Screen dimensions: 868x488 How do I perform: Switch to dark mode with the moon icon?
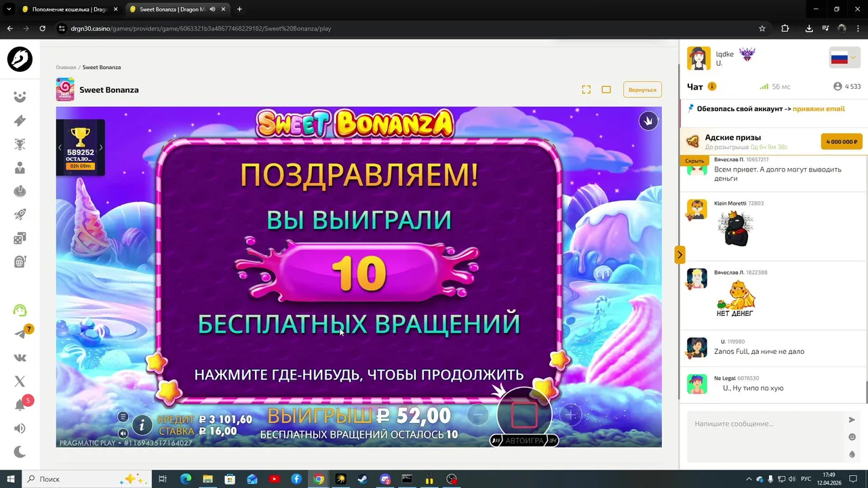(20, 452)
